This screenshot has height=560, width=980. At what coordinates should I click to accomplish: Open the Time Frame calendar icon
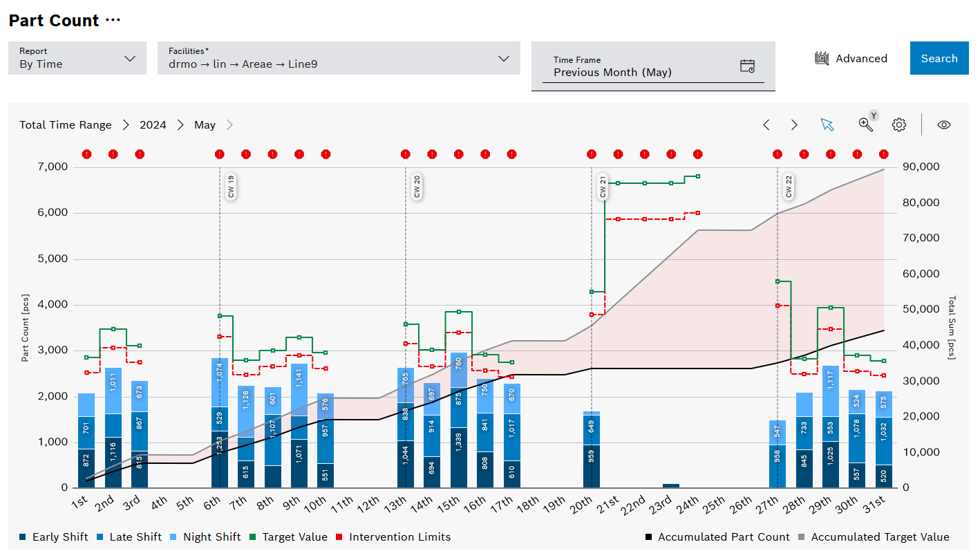tap(747, 66)
